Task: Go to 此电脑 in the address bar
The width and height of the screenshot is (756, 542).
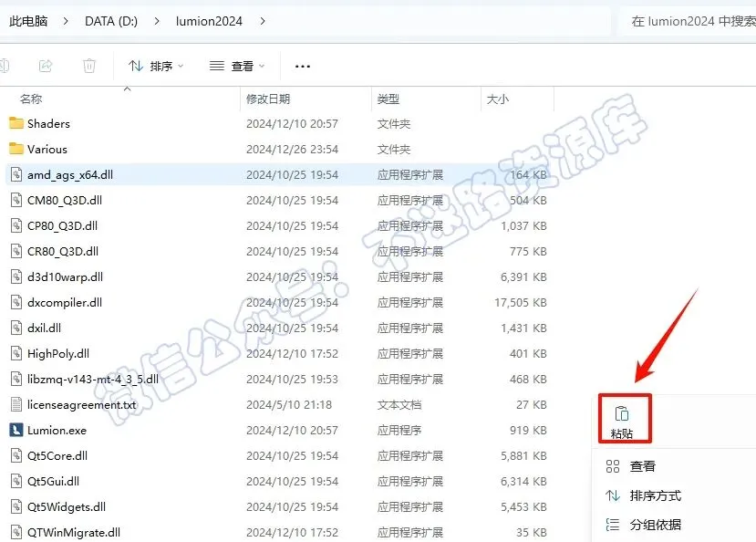Action: coord(28,21)
